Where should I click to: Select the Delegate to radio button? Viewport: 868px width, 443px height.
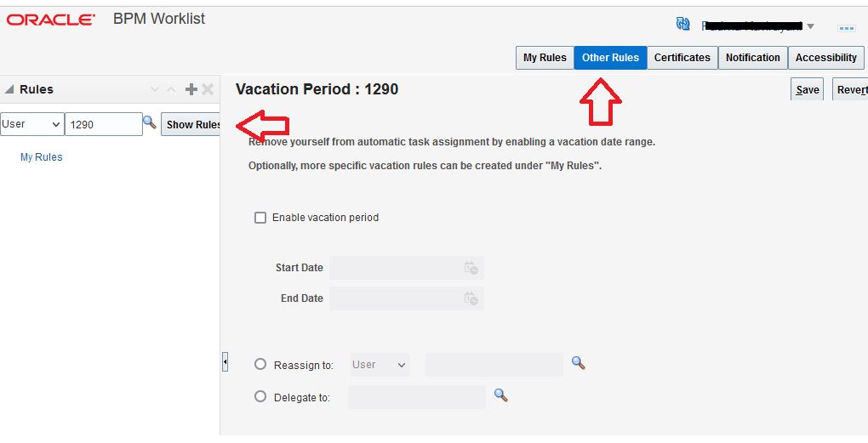click(260, 396)
